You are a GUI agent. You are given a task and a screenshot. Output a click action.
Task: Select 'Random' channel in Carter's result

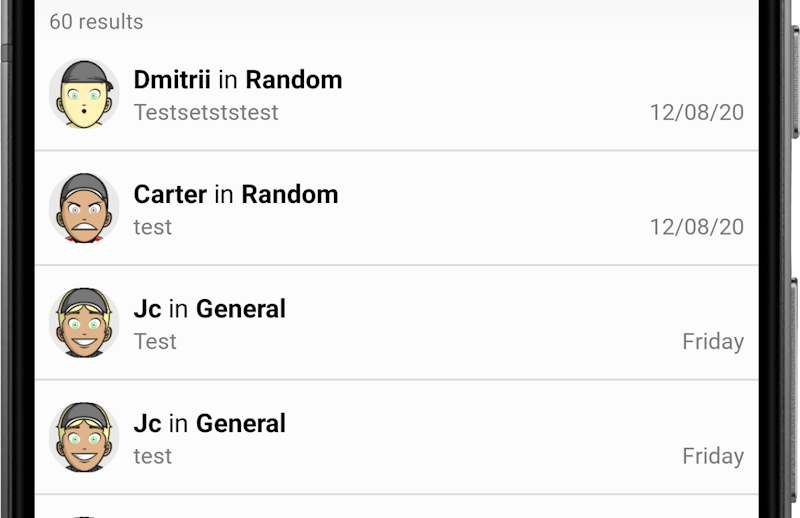tap(290, 194)
